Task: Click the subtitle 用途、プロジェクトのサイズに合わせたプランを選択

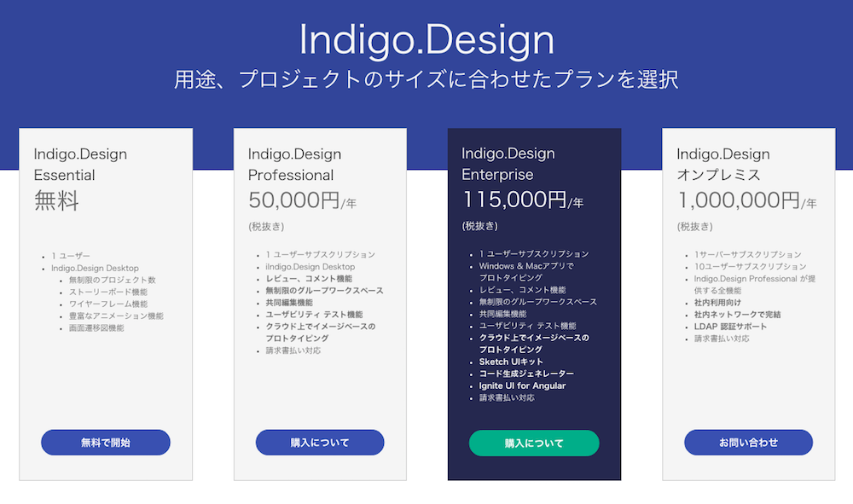Action: [x=426, y=79]
